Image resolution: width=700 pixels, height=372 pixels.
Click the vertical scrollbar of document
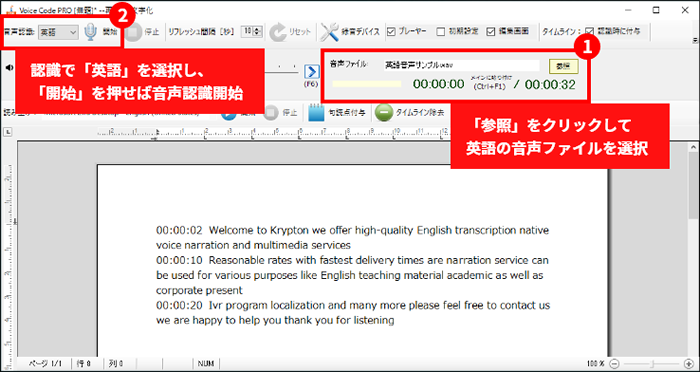pos(694,250)
